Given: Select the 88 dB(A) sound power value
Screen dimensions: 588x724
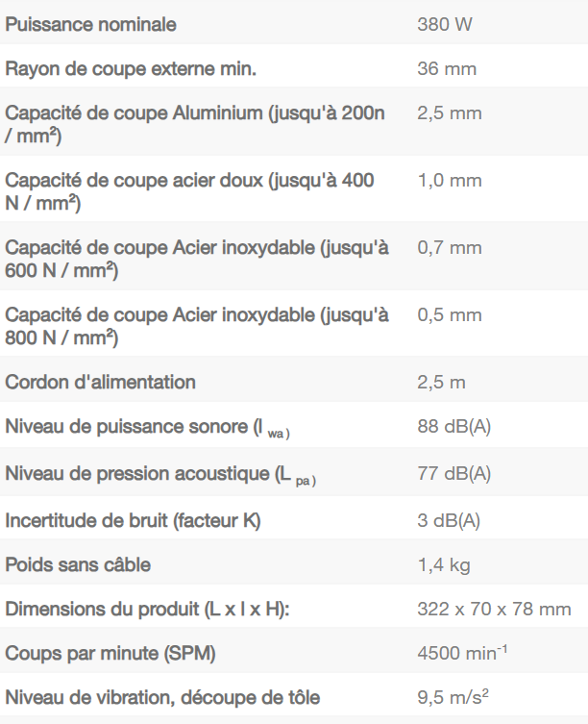Looking at the screenshot, I should 453,427.
